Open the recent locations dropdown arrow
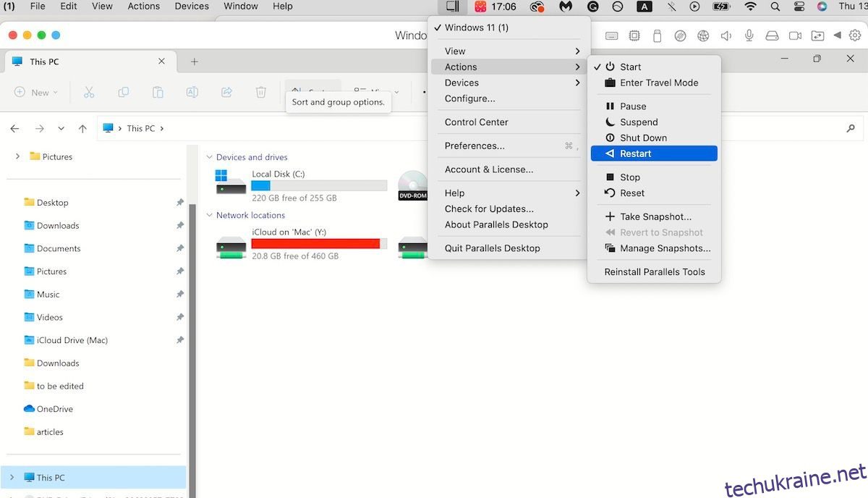868x498 pixels. pyautogui.click(x=61, y=128)
